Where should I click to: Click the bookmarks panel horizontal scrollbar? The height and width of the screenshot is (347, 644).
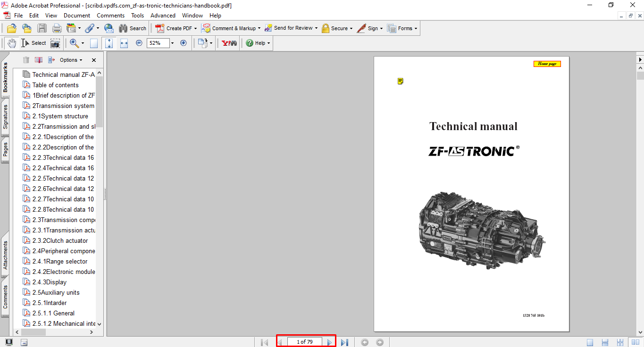(x=34, y=332)
